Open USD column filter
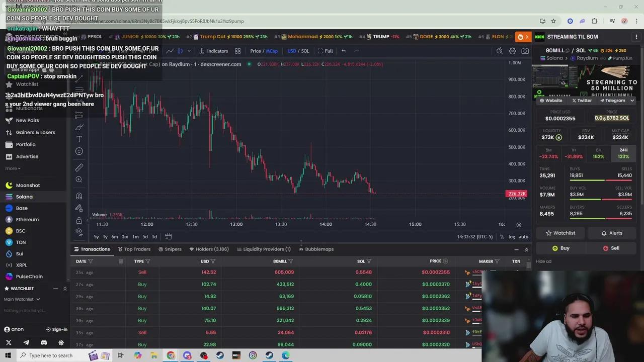The width and height of the screenshot is (644, 362). click(213, 261)
